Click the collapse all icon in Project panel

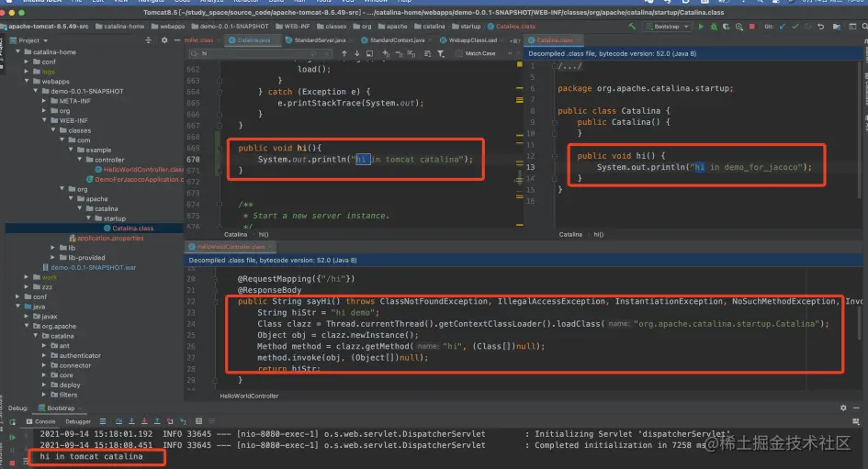[x=148, y=39]
